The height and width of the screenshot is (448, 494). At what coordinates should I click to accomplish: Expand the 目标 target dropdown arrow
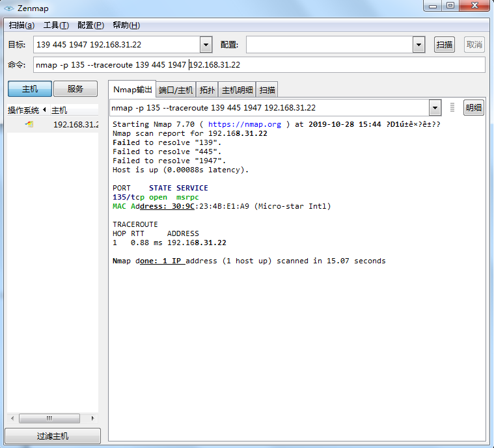tap(206, 45)
